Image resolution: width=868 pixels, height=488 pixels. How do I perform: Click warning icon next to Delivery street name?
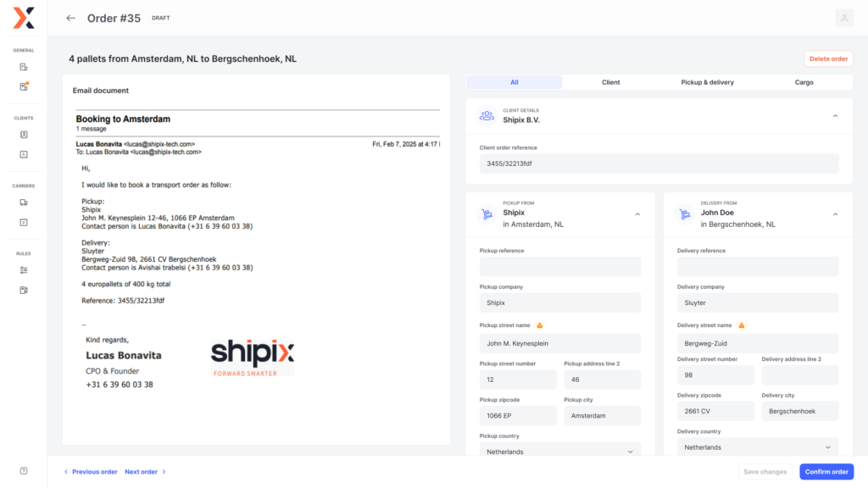tap(742, 325)
